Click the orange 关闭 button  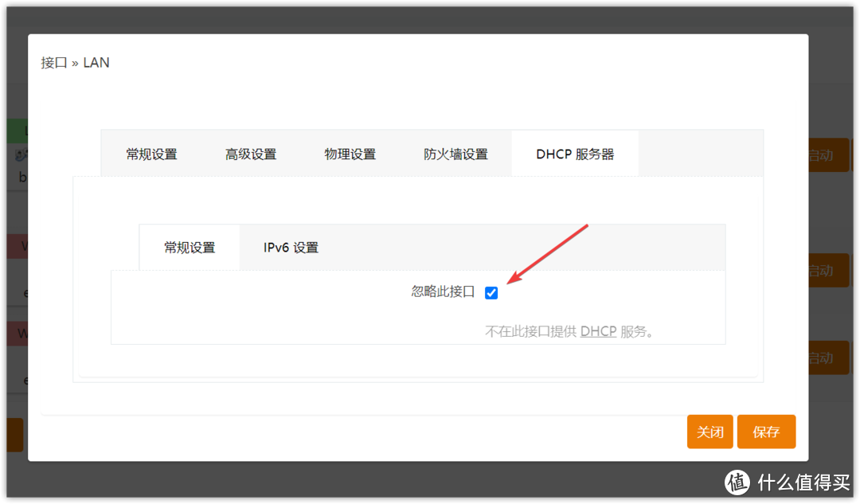(x=709, y=432)
